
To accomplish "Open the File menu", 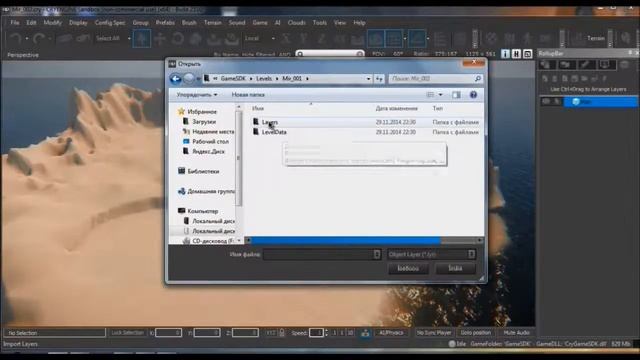I will coord(15,23).
